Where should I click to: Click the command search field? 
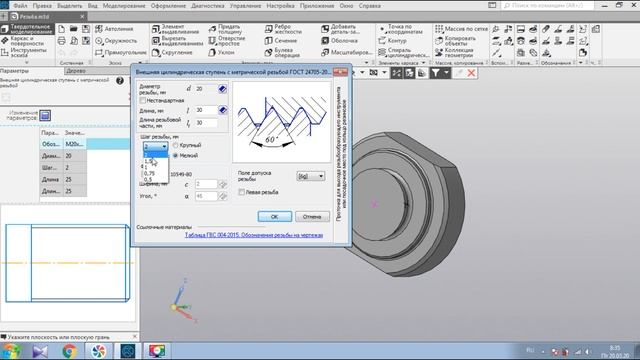pyautogui.click(x=548, y=5)
